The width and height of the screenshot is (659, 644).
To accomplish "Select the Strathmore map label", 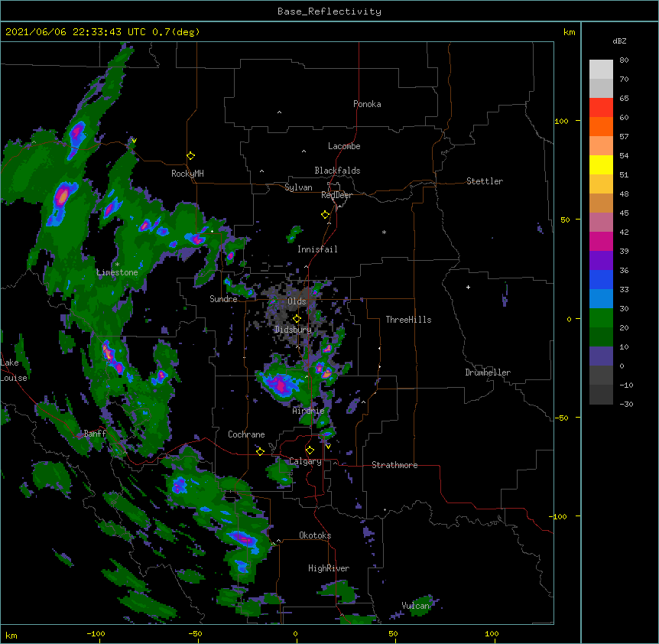I will [394, 465].
